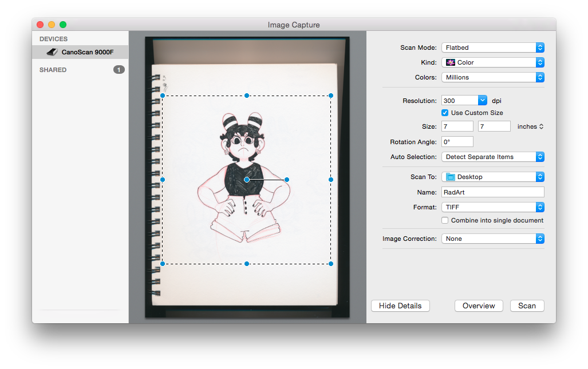Click the Desktop folder icon in Scan To
588x369 pixels.
pyautogui.click(x=451, y=177)
